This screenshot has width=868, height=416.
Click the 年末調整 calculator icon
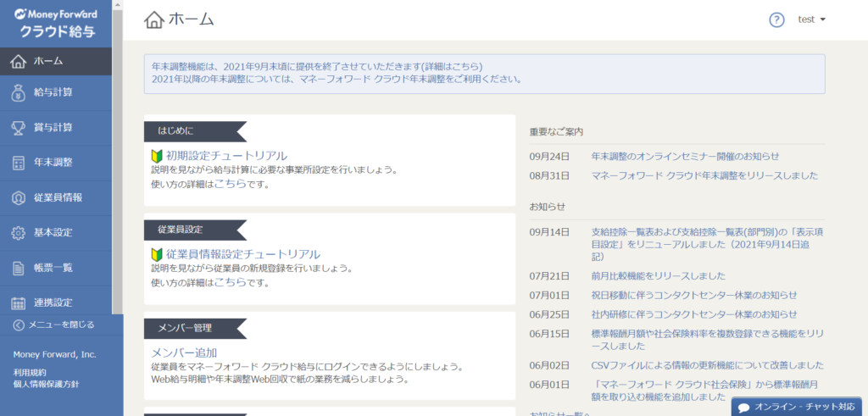(19, 163)
